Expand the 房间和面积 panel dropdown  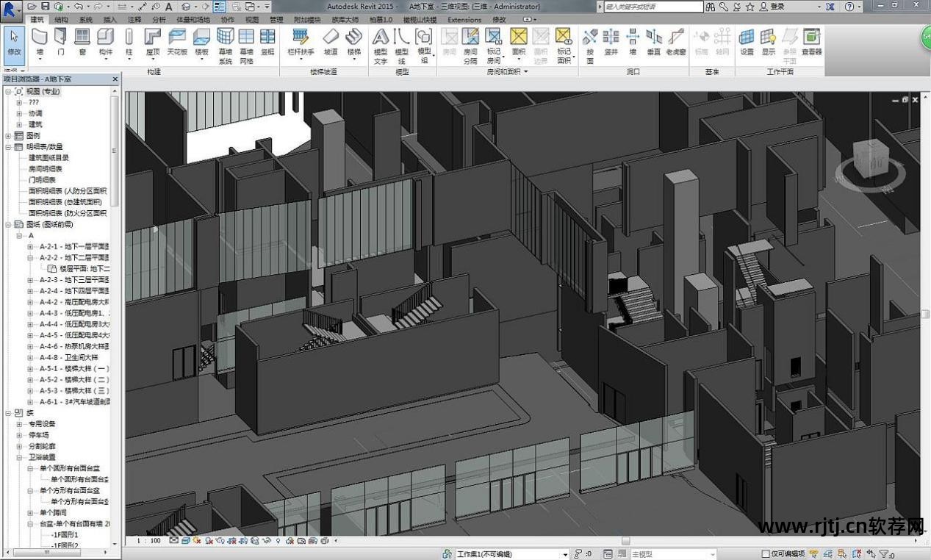(x=507, y=72)
